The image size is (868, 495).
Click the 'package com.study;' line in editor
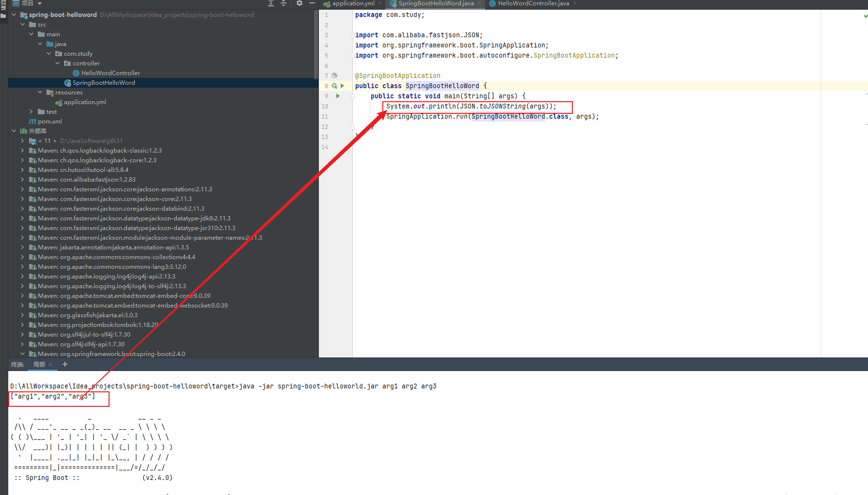pos(390,15)
